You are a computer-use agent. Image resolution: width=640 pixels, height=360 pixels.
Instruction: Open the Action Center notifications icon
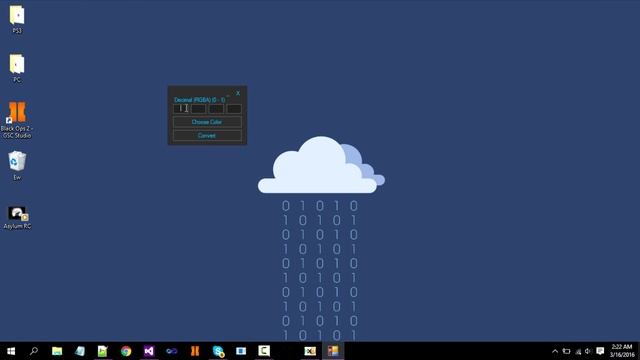(600, 351)
